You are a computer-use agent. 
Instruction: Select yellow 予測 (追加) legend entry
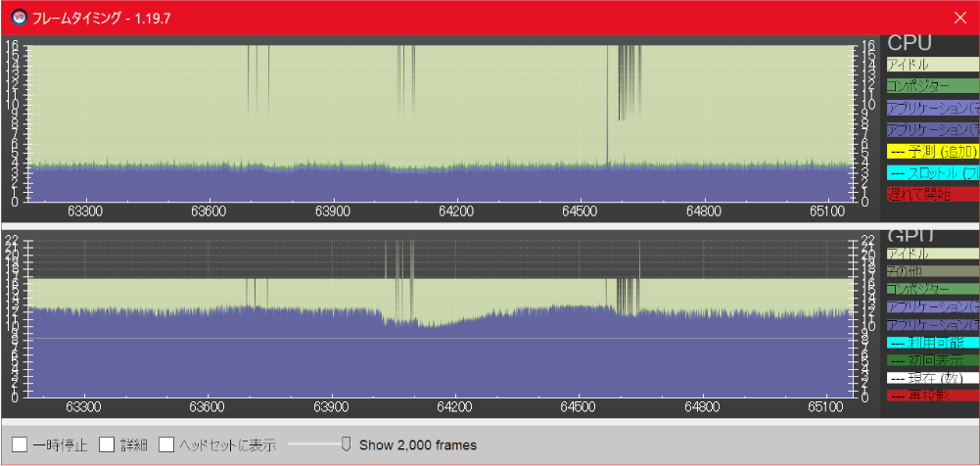point(932,151)
